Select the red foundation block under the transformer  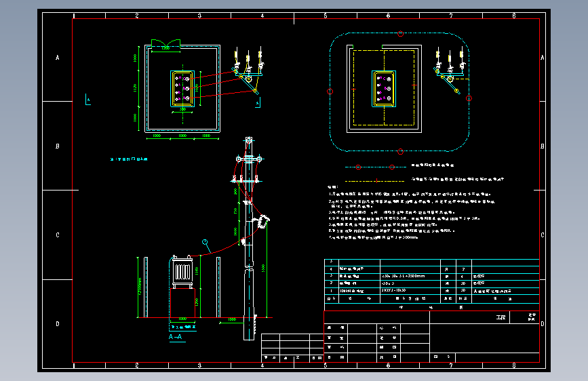click(x=182, y=303)
